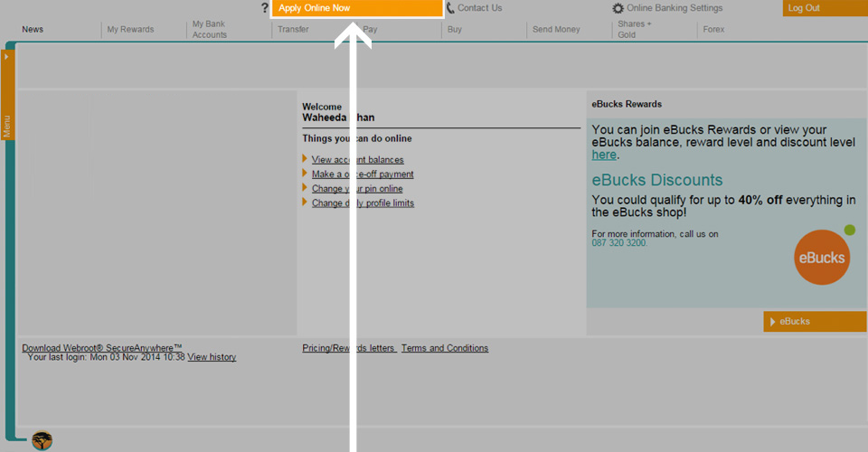
Task: Click the Contact Us phone icon
Action: [x=450, y=8]
